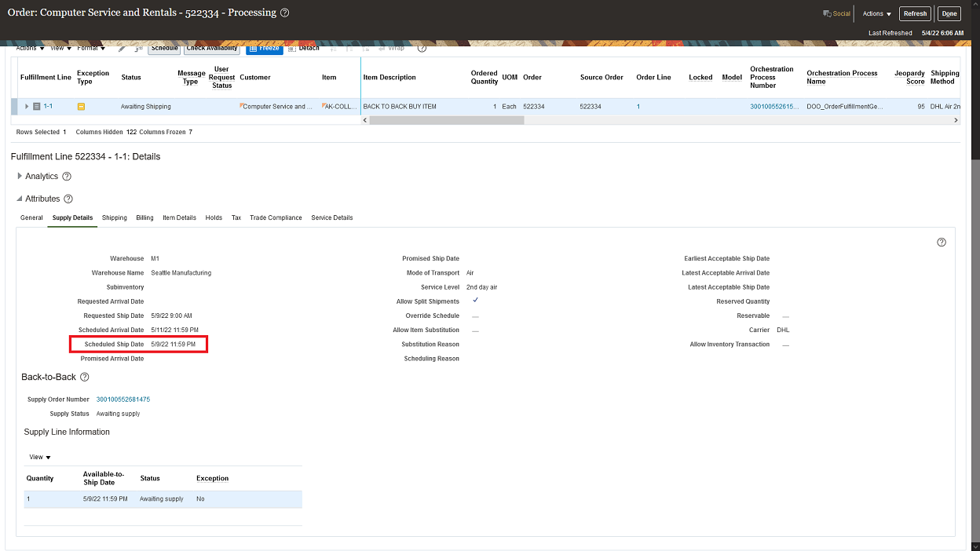Click the yellow exception type icon
Screen dimensions: 980x551
(81, 106)
